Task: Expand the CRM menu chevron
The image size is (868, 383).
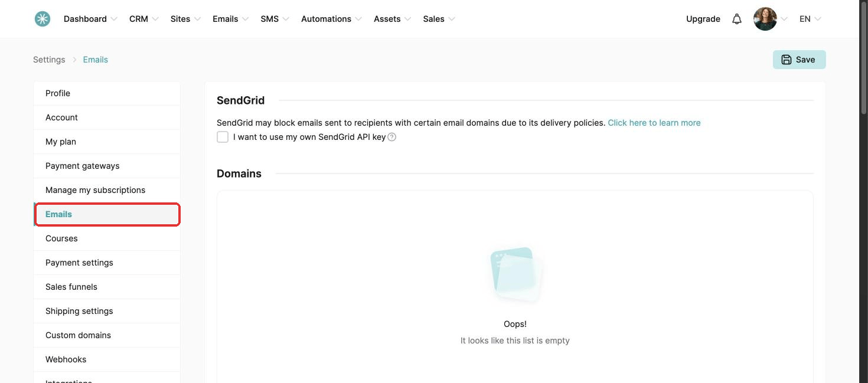Action: click(x=155, y=19)
